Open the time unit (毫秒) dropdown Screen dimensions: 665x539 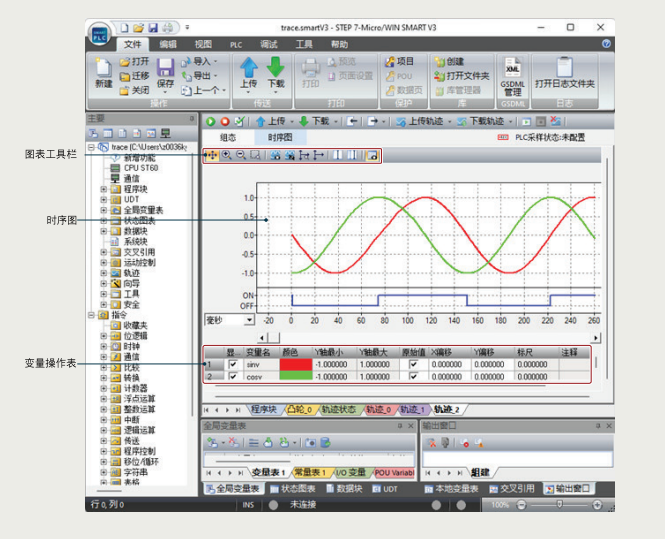pyautogui.click(x=249, y=320)
